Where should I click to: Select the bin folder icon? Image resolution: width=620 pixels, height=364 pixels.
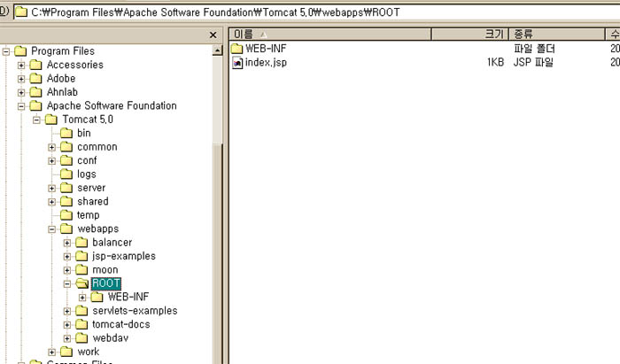(x=67, y=133)
